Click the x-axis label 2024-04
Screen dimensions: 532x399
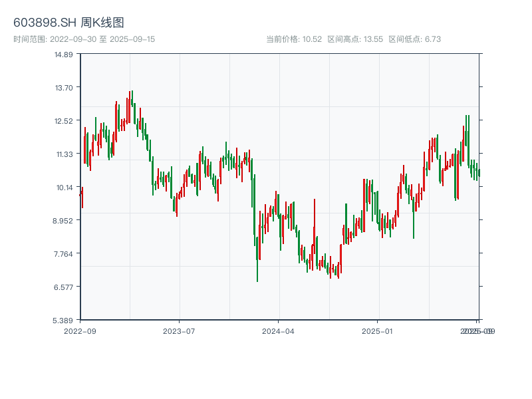tap(278, 331)
